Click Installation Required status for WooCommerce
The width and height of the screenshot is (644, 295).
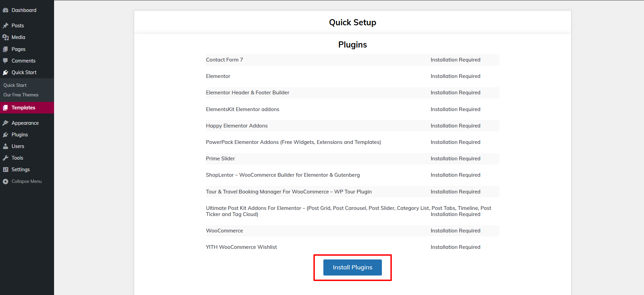coord(455,231)
